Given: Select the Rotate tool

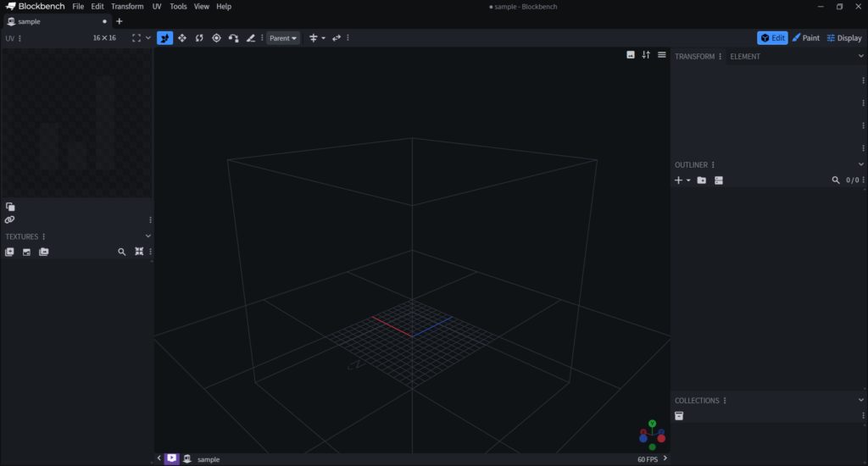Looking at the screenshot, I should coord(199,38).
